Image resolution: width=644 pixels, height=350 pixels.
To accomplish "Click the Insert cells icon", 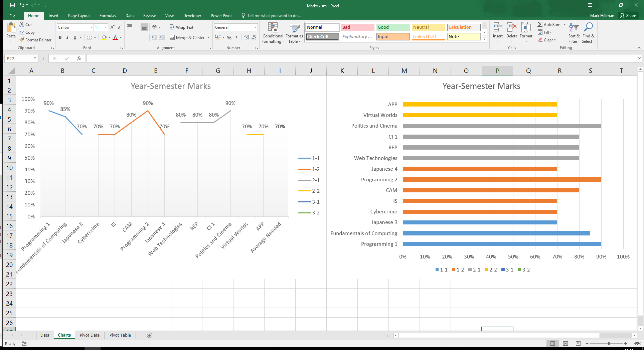I will coord(498,28).
